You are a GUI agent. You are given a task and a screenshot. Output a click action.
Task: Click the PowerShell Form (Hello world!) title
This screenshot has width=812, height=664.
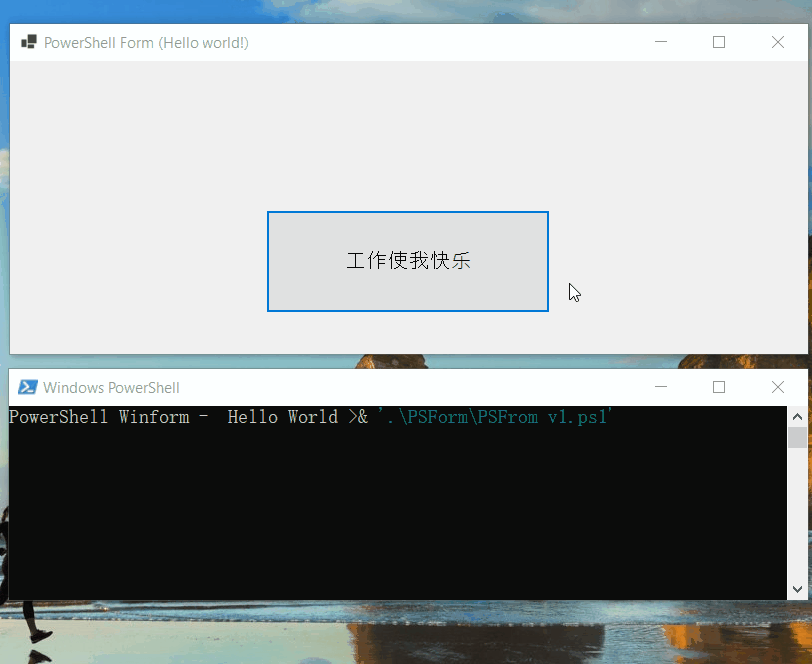click(x=146, y=43)
